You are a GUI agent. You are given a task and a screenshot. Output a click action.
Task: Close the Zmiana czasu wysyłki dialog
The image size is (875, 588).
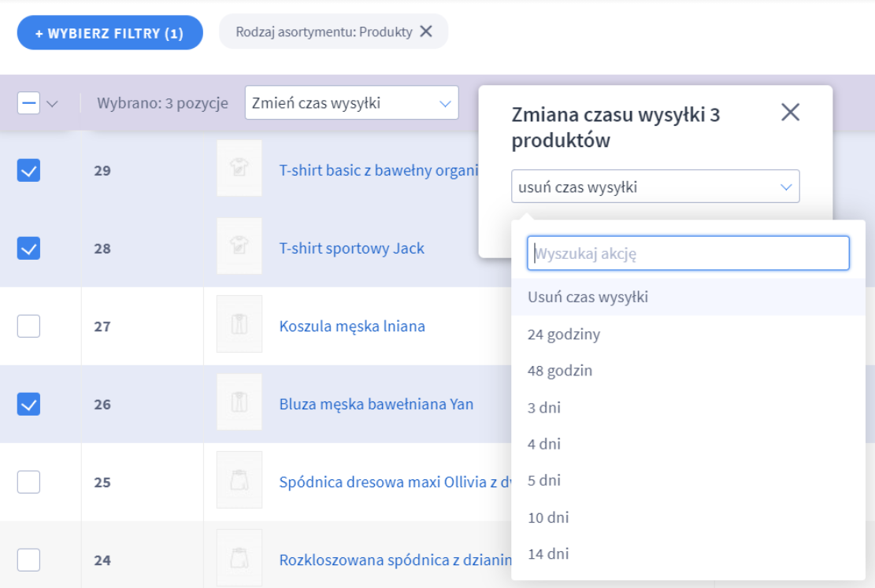tap(789, 113)
